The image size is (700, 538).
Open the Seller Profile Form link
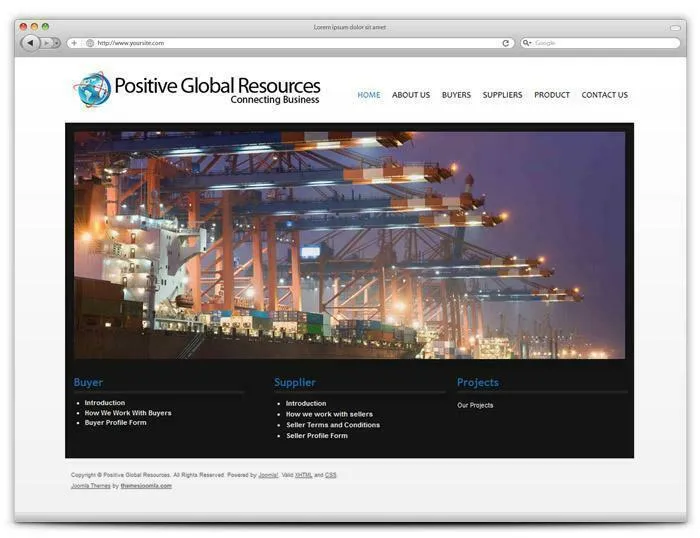coord(317,435)
